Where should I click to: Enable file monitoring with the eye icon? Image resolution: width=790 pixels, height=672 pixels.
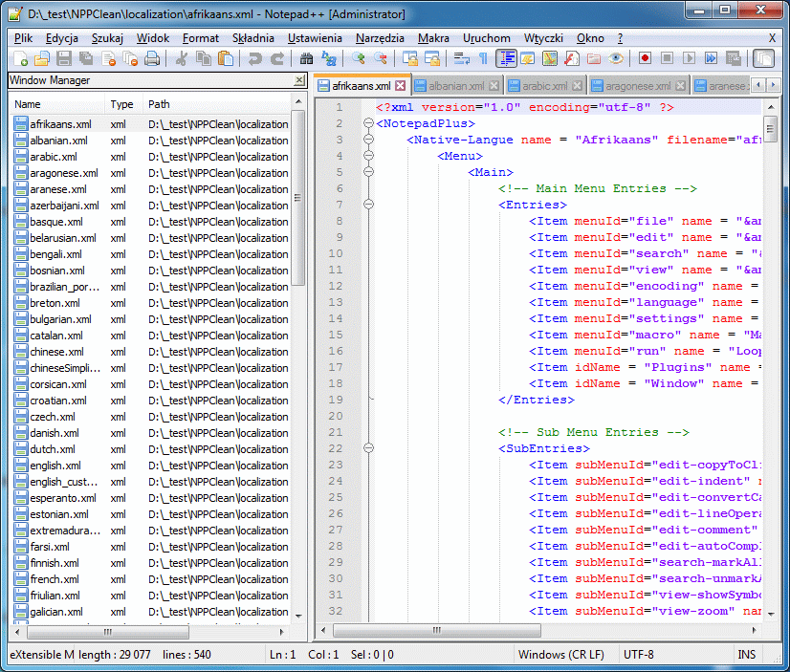616,59
